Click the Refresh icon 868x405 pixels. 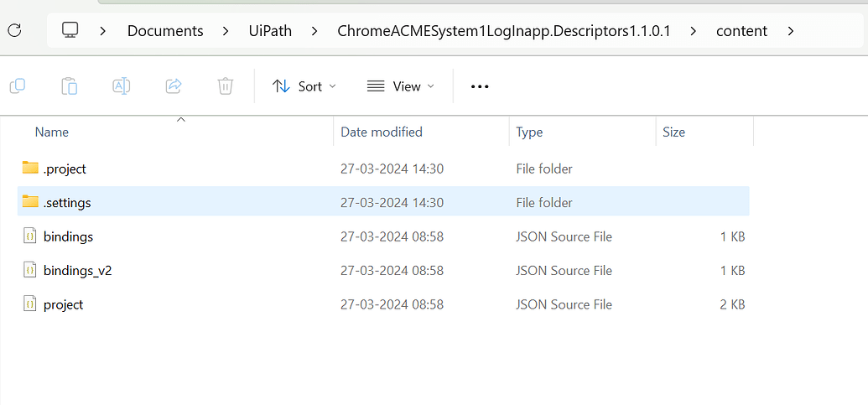14,31
